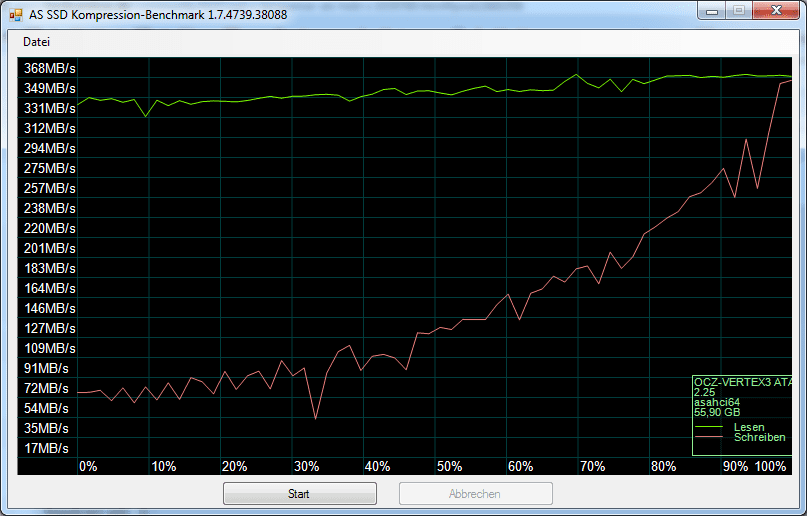Click the 10% x-axis label
The width and height of the screenshot is (807, 516).
164,467
